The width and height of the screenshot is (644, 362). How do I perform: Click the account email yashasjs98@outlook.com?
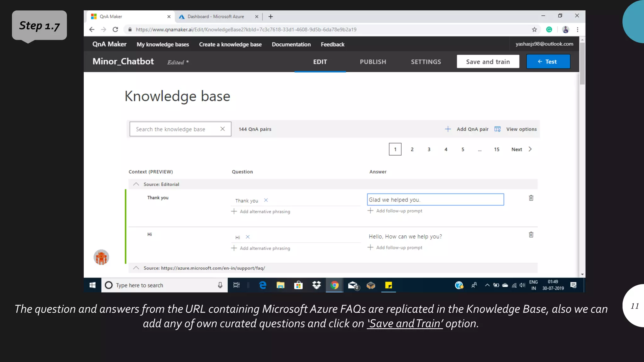click(x=544, y=44)
